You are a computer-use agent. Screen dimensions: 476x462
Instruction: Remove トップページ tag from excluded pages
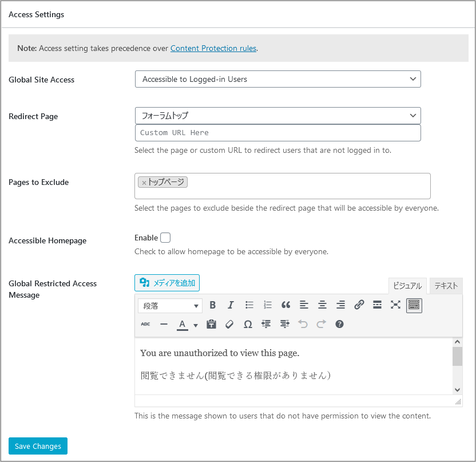(x=144, y=183)
